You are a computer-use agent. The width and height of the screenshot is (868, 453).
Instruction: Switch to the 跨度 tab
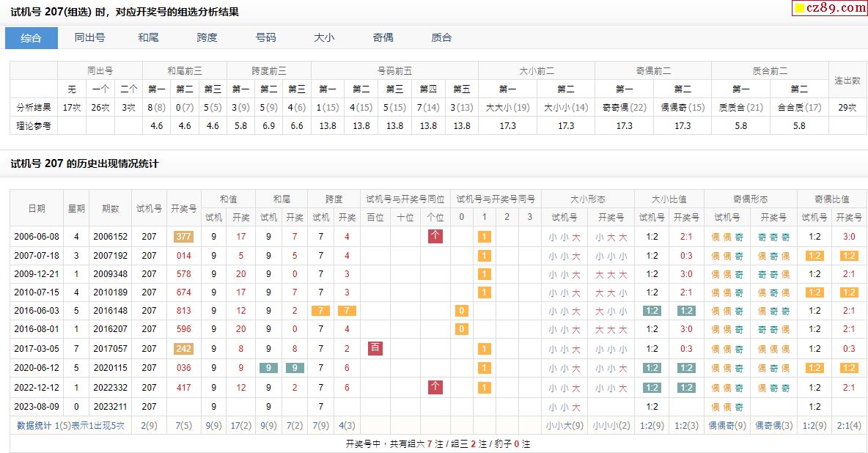[207, 37]
